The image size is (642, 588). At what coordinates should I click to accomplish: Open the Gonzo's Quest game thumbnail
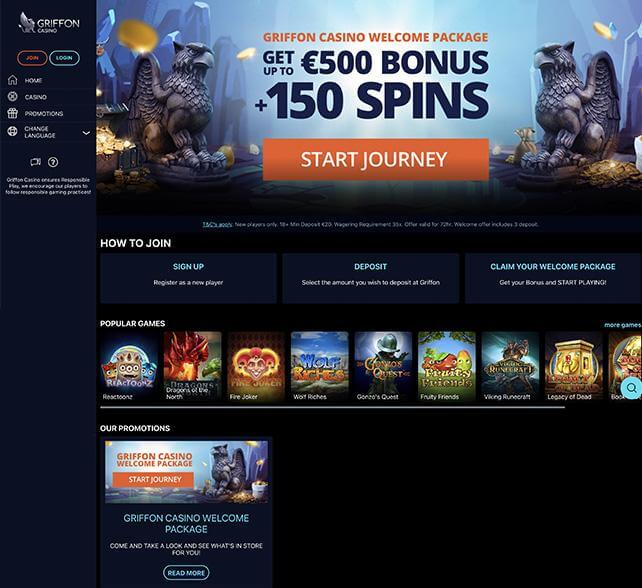[x=383, y=366]
